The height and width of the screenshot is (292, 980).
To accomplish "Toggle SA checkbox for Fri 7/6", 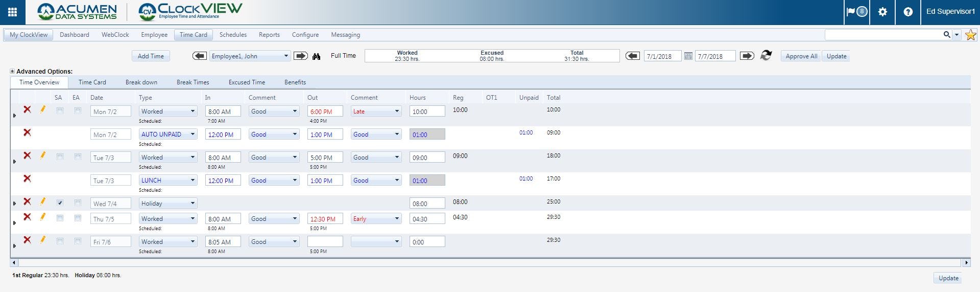I will (x=60, y=241).
